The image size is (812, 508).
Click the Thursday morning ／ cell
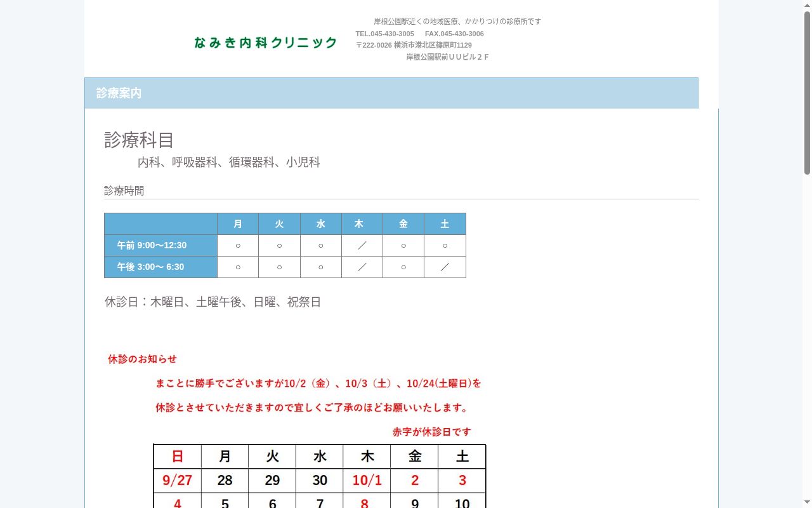(x=362, y=246)
